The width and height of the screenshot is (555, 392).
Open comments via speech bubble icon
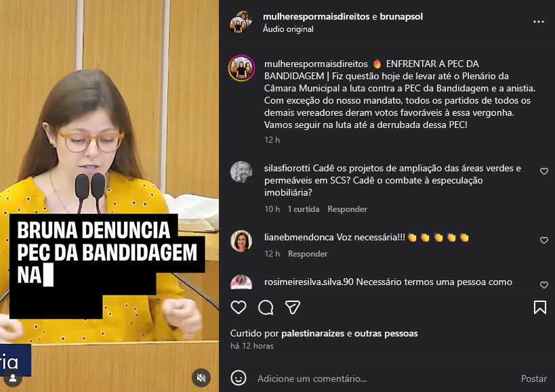tap(266, 307)
